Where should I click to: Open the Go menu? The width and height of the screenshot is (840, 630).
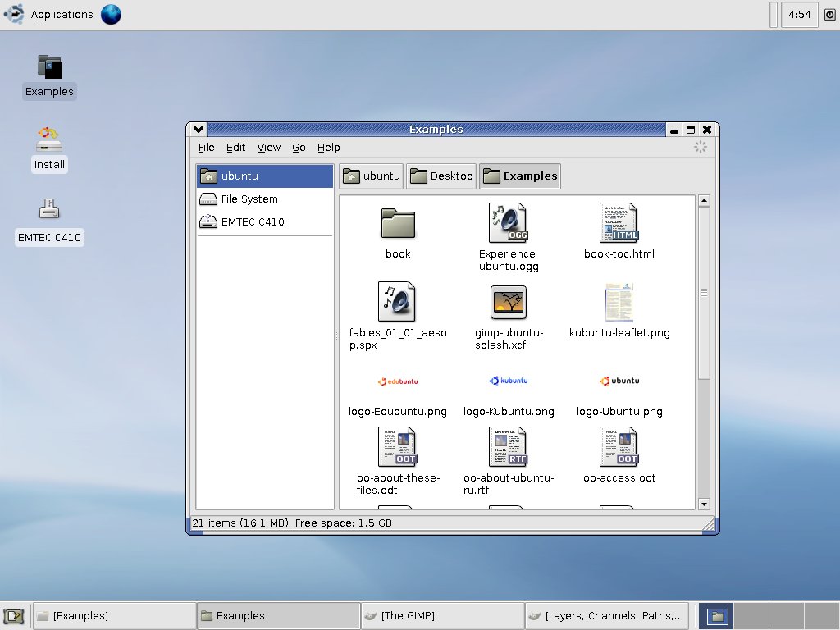pos(299,148)
